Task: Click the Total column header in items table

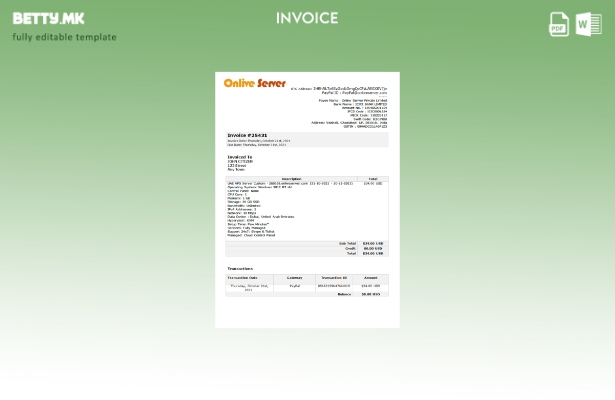Action: (372, 179)
